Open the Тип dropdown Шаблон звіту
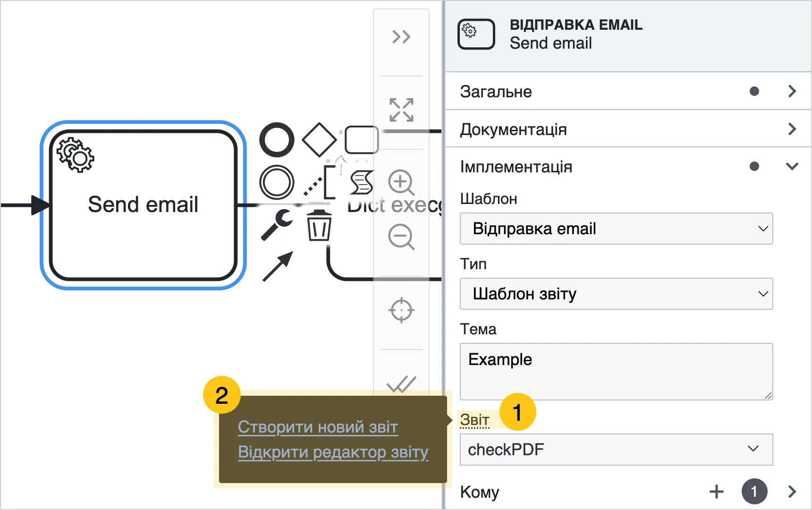 617,294
